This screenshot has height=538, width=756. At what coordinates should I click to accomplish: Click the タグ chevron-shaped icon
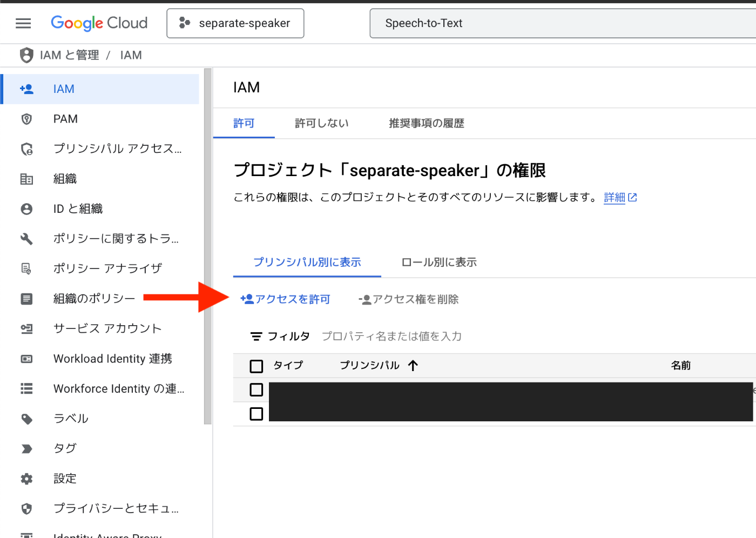[26, 448]
